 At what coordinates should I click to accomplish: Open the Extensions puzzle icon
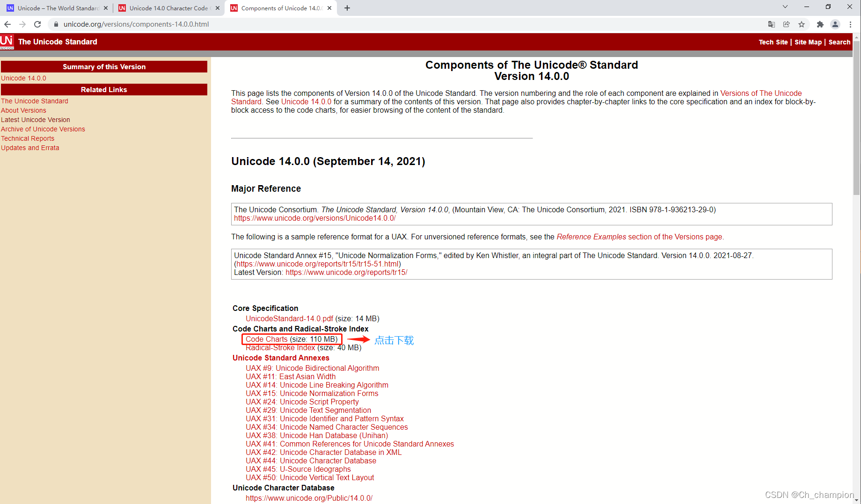[x=820, y=24]
